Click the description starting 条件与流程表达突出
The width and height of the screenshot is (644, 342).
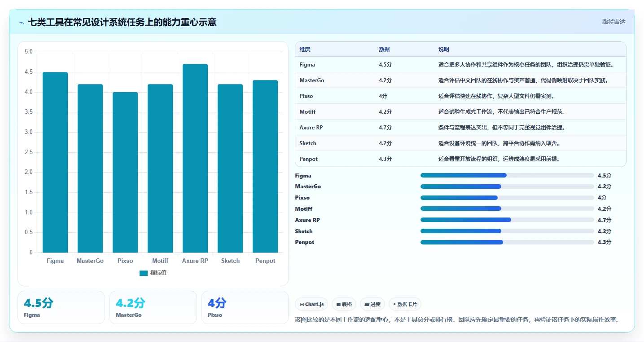coord(502,128)
